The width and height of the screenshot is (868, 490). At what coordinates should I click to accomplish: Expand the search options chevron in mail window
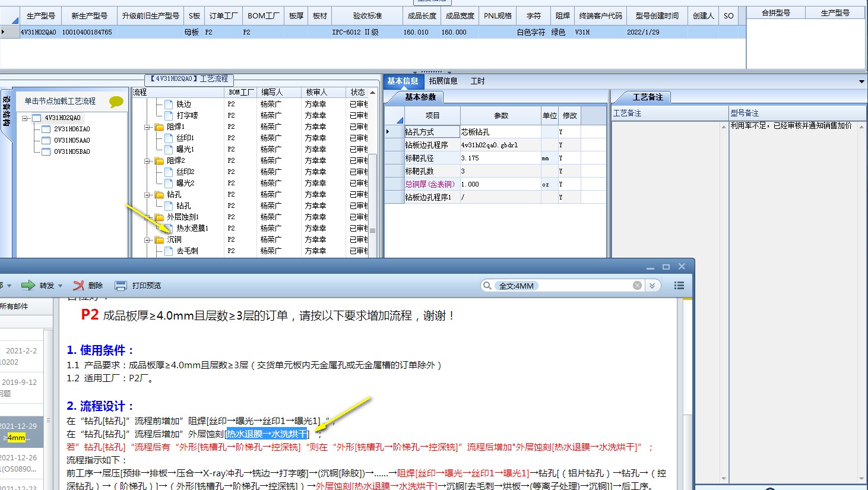point(652,286)
